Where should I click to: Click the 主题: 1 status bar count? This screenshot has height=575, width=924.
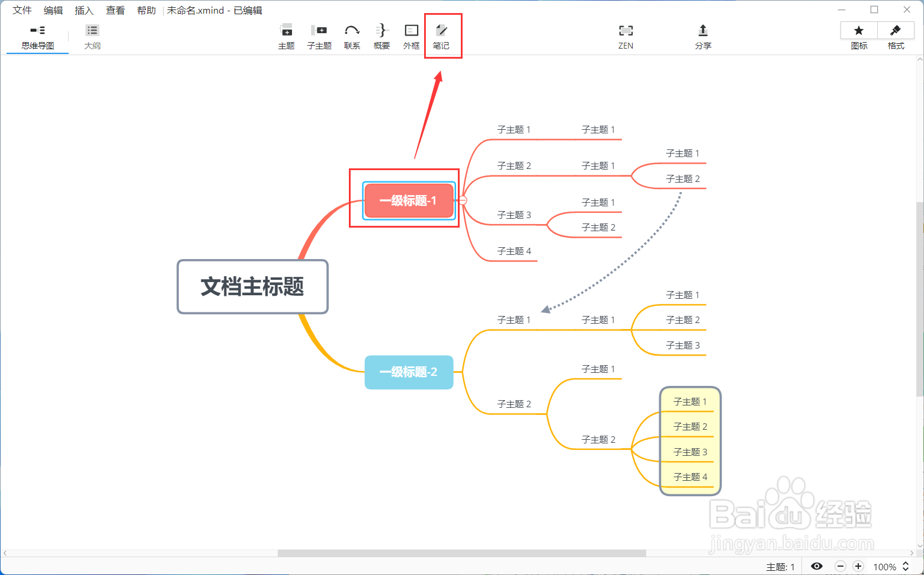tap(780, 567)
